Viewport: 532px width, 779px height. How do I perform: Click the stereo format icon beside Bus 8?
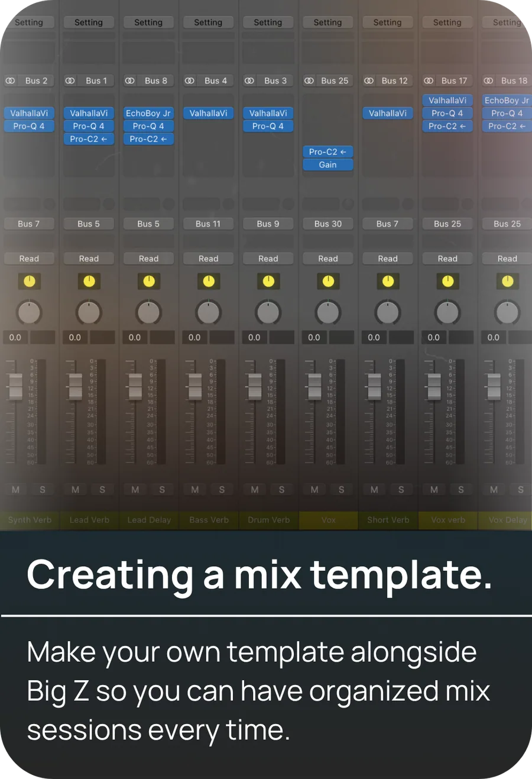129,80
